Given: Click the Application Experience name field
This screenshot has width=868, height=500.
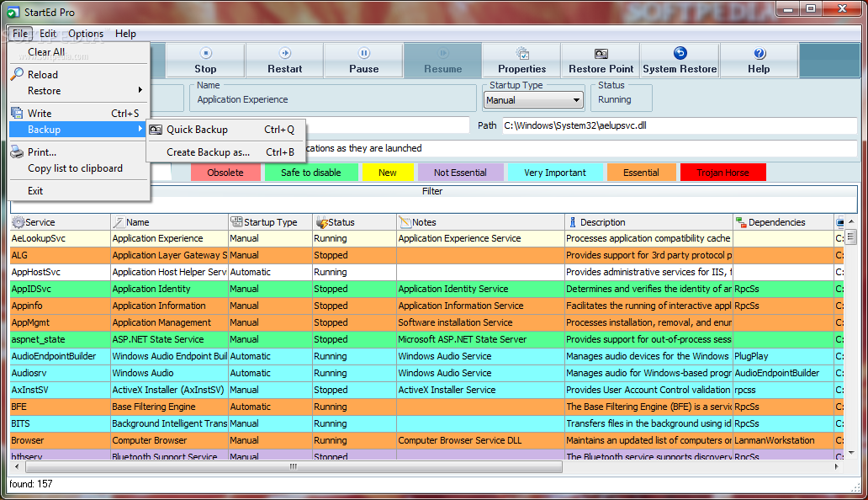Looking at the screenshot, I should pos(335,99).
